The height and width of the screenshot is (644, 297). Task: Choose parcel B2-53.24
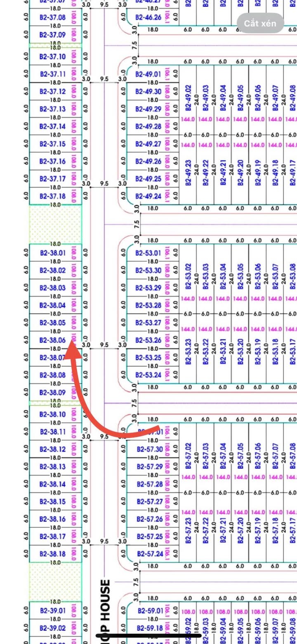point(148,375)
